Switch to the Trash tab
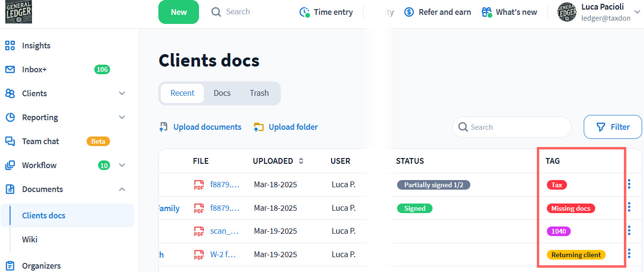Screen dimensions: 644x272 pos(259,93)
